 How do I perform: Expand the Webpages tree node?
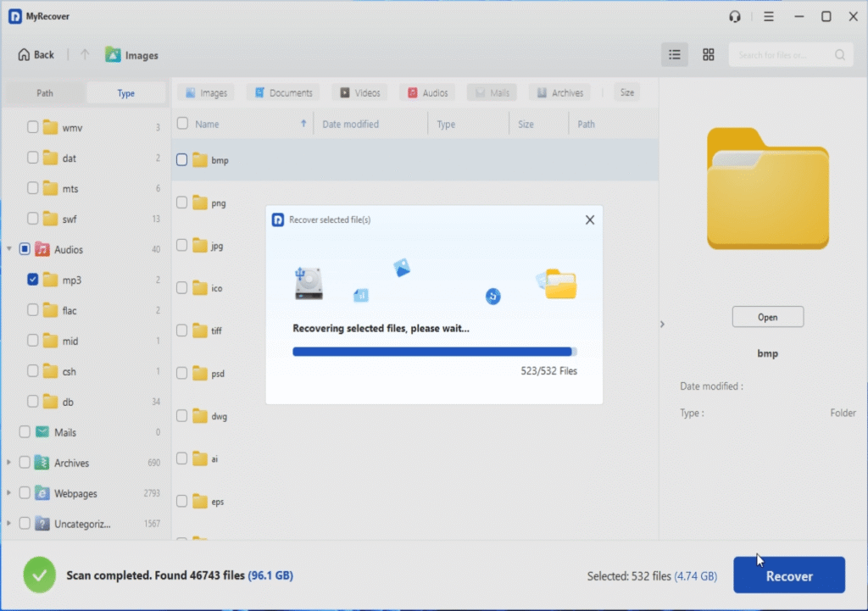(x=8, y=492)
